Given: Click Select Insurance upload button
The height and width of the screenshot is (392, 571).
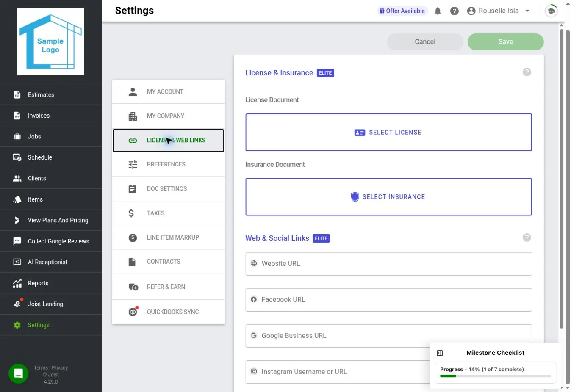Looking at the screenshot, I should (x=388, y=197).
